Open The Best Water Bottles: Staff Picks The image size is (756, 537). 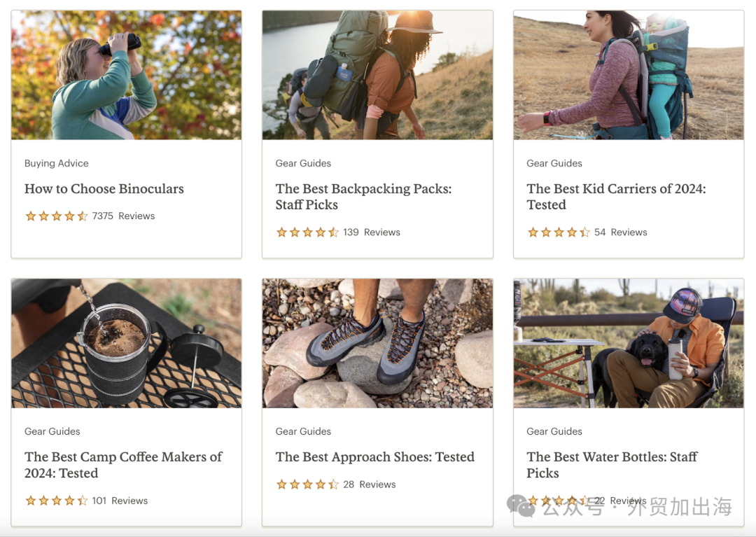tap(612, 465)
